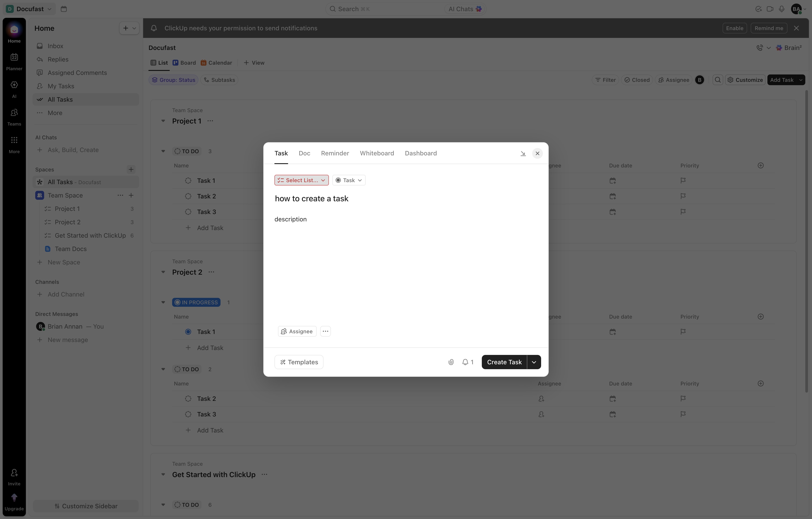The height and width of the screenshot is (519, 812).
Task: Collapse the Project 2 group
Action: coord(163,272)
